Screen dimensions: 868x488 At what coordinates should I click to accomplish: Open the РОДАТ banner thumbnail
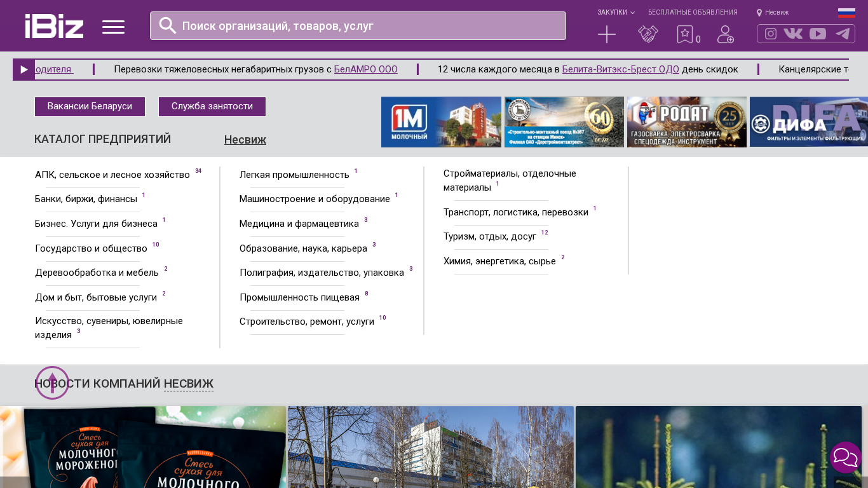[687, 122]
